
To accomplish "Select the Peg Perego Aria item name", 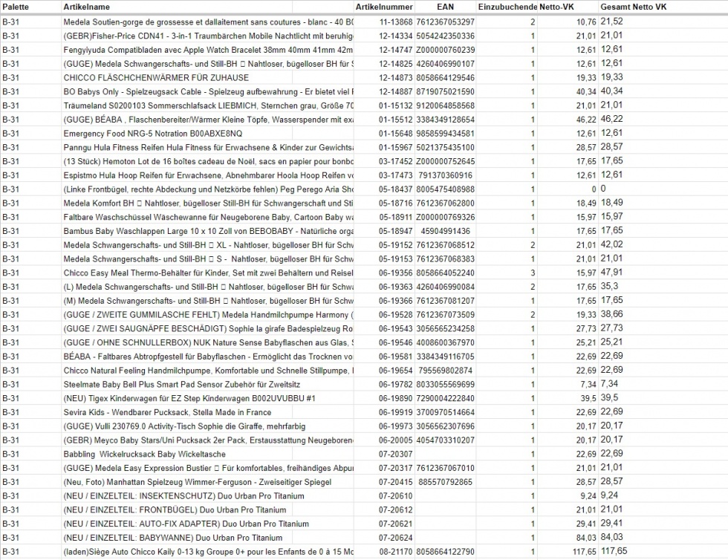I will point(208,189).
